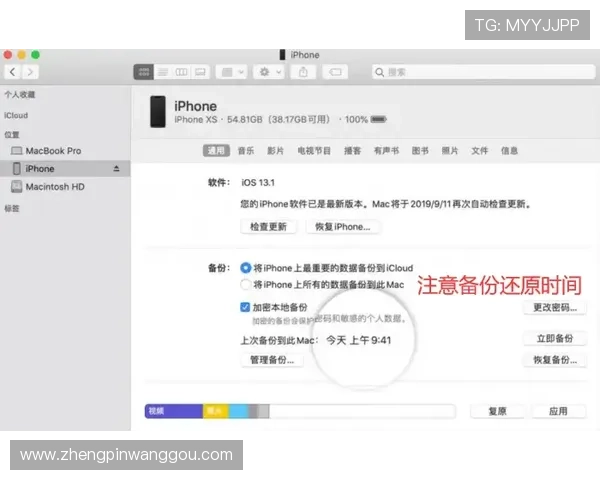Switch to list view in toolbar
The image size is (600, 480).
point(163,72)
